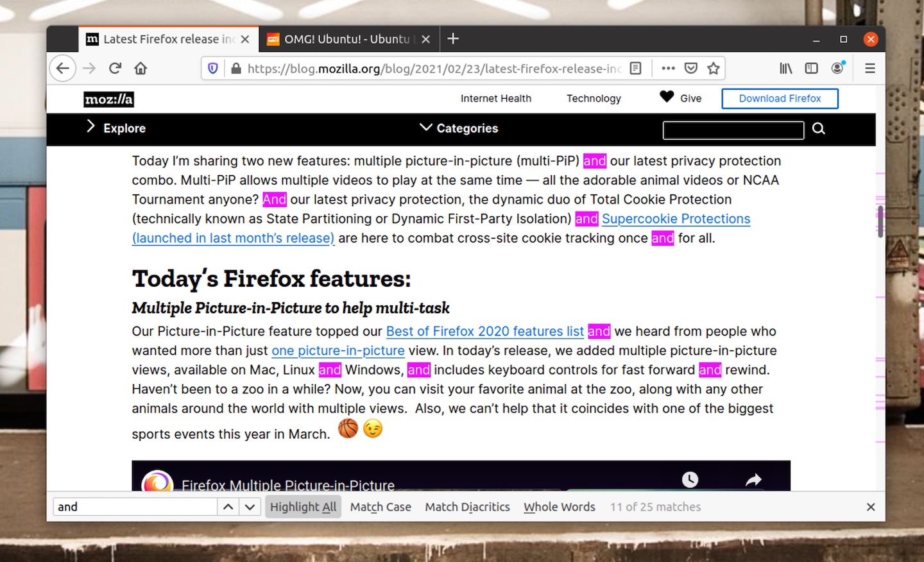Close the Latest Firefox release tab
The width and height of the screenshot is (924, 562).
click(245, 39)
